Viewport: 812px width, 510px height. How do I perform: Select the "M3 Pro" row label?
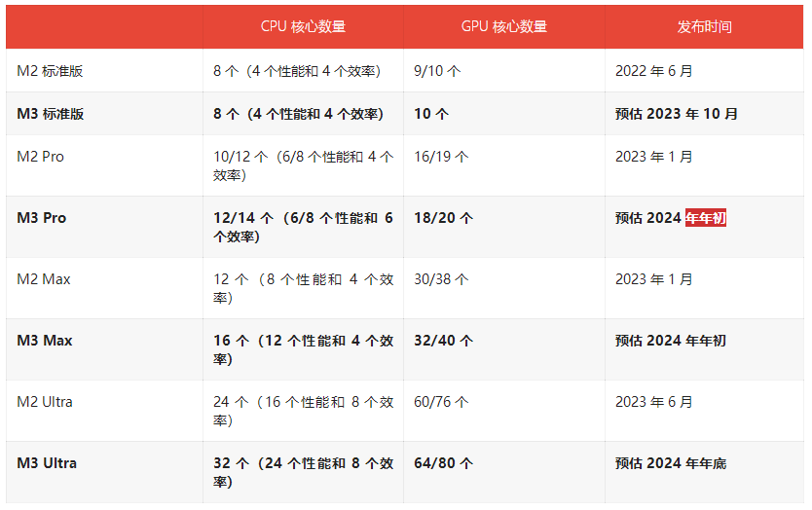42,218
